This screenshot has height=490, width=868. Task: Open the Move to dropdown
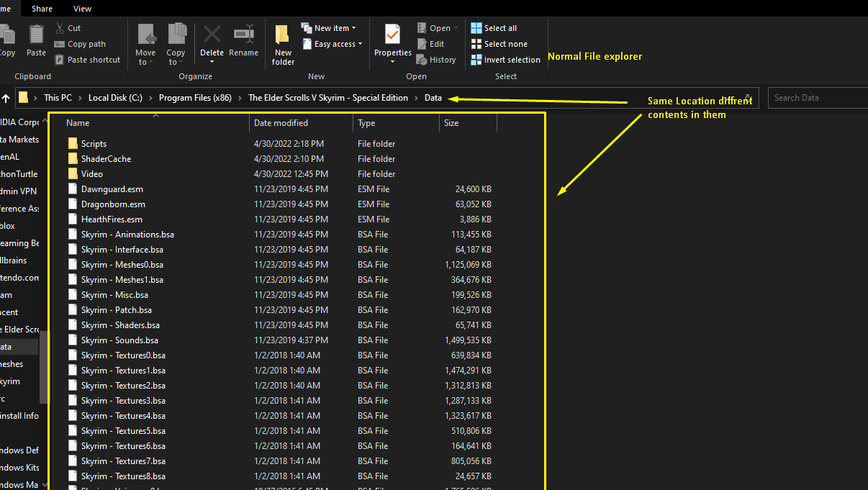click(x=145, y=45)
